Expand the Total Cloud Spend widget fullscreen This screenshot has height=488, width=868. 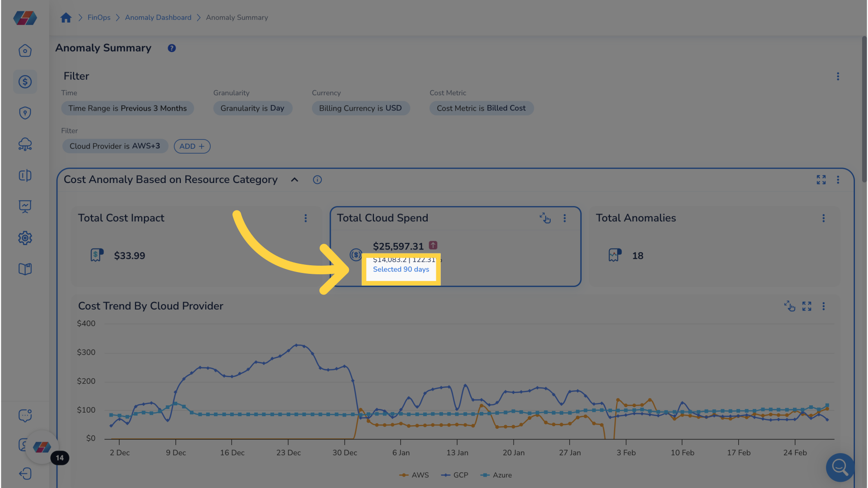coord(545,218)
